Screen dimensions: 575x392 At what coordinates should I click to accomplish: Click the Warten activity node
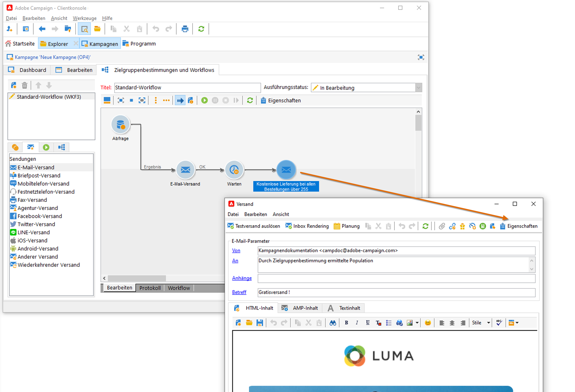click(x=234, y=170)
